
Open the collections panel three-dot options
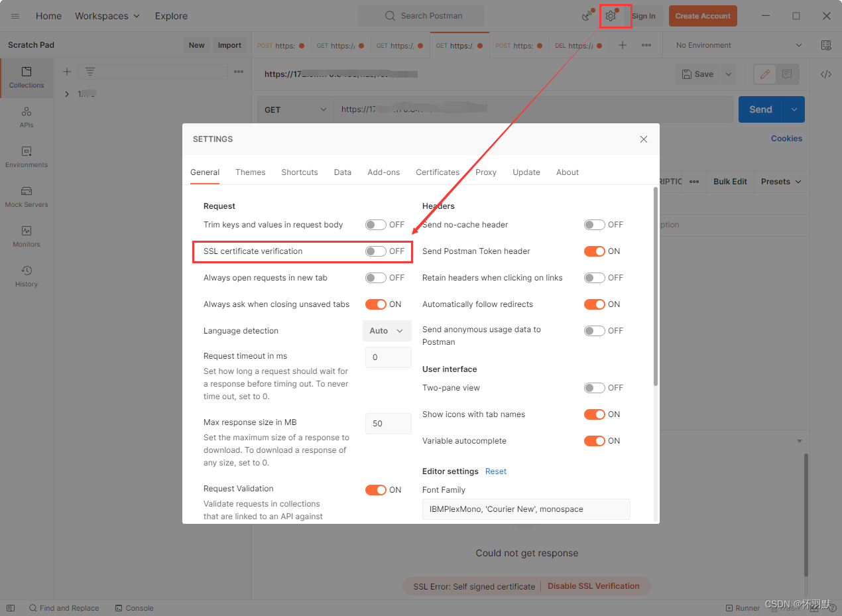[239, 72]
